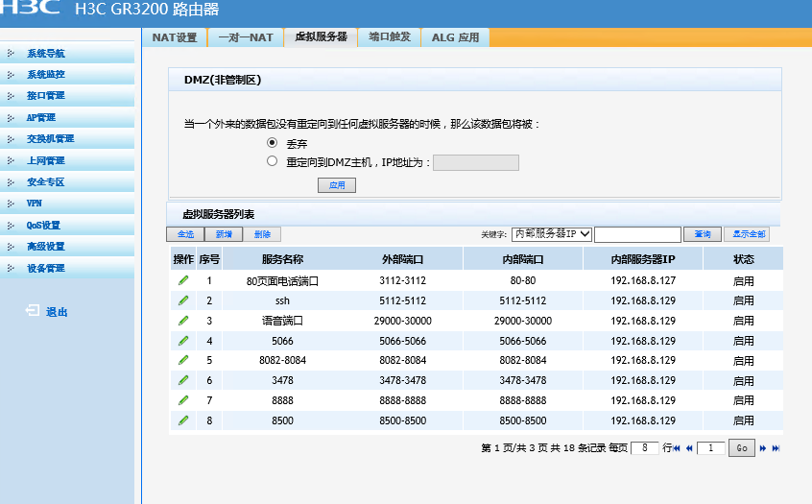Viewport: 812px width, 504px height.
Task: Focus the DMZ host IP address field
Action: 476,162
